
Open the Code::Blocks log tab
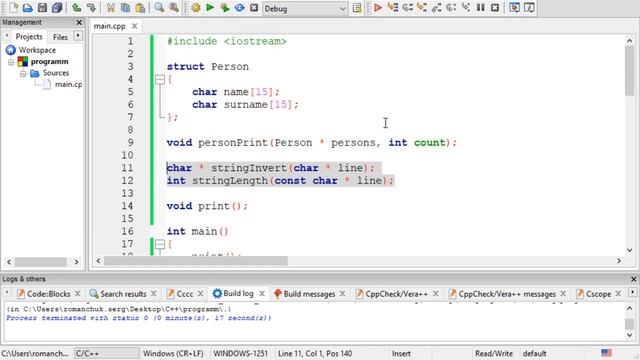tap(48, 294)
